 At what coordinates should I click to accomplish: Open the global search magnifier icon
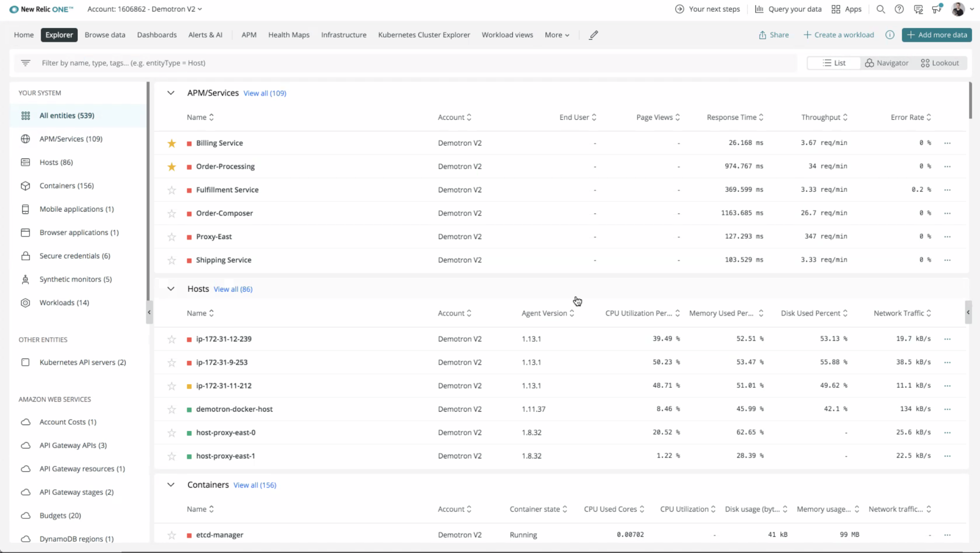tap(880, 9)
